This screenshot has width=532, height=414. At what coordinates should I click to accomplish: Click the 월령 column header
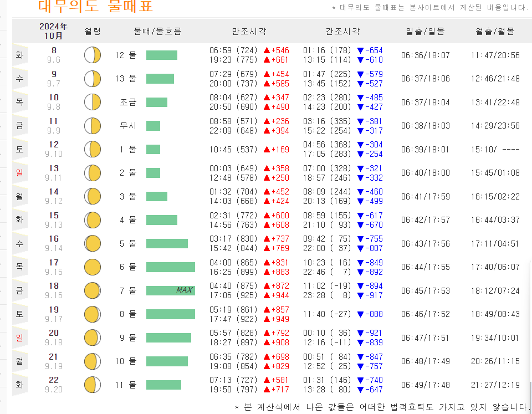pos(92,31)
